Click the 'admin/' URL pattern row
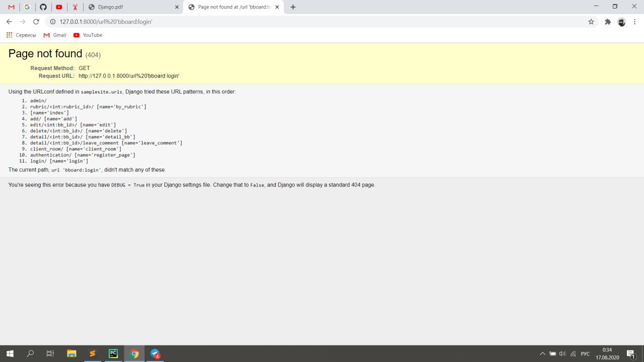This screenshot has height=362, width=644. click(x=38, y=101)
